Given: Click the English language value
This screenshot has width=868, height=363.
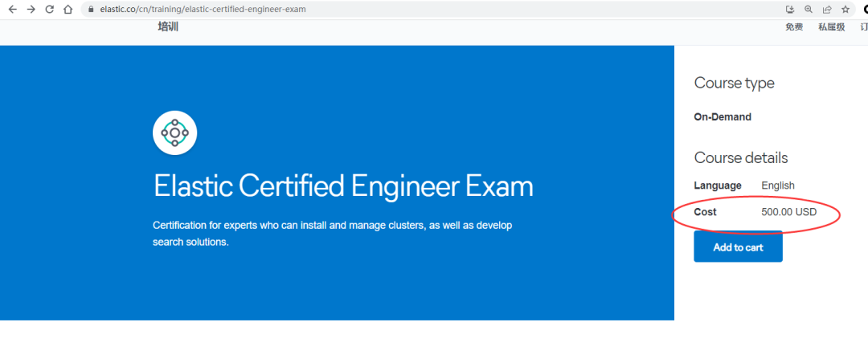Looking at the screenshot, I should tap(778, 186).
